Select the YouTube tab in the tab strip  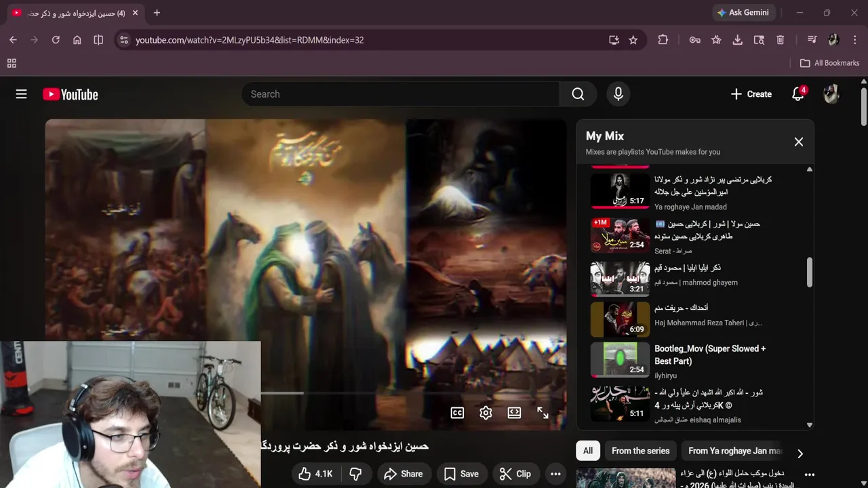point(76,13)
